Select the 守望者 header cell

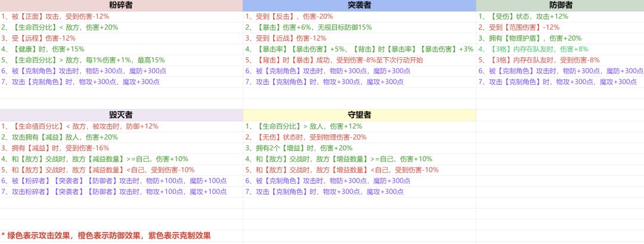pos(360,115)
